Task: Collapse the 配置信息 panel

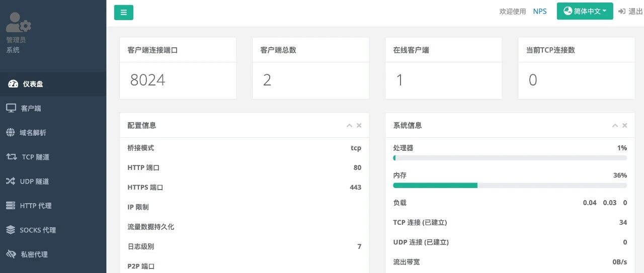Action: (x=349, y=126)
